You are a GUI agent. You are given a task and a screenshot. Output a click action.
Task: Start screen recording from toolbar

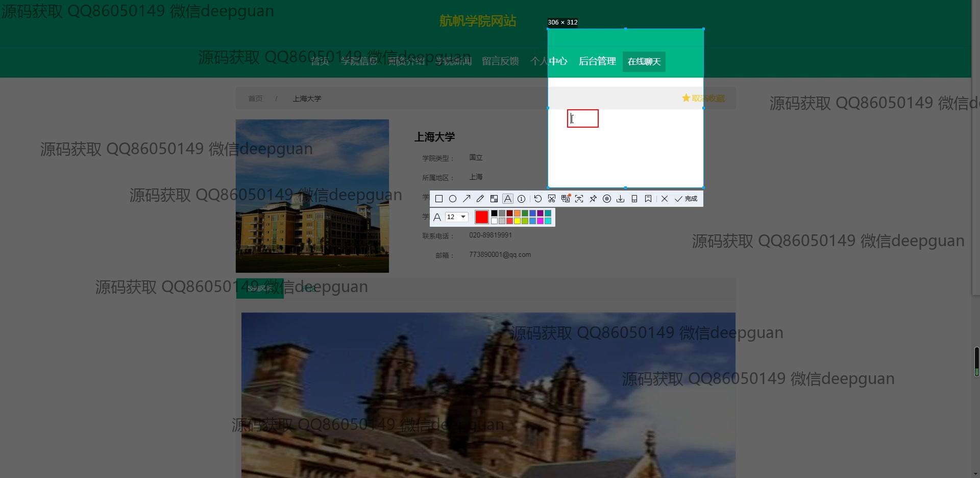607,199
